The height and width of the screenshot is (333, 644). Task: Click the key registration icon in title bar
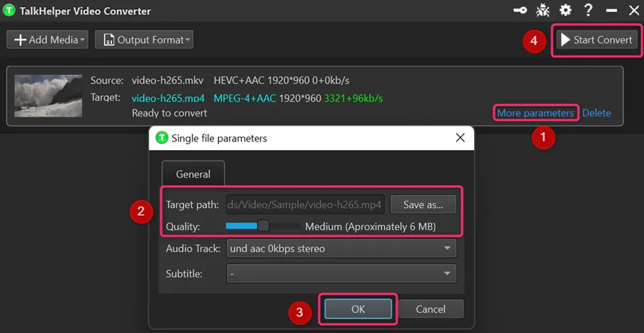coord(520,10)
